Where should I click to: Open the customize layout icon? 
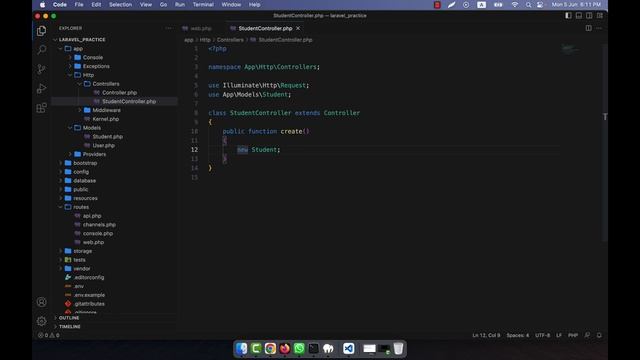(x=600, y=16)
